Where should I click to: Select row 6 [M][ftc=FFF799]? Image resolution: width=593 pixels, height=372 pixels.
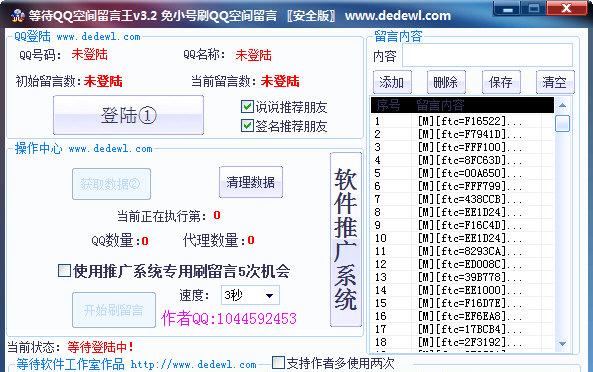click(462, 186)
